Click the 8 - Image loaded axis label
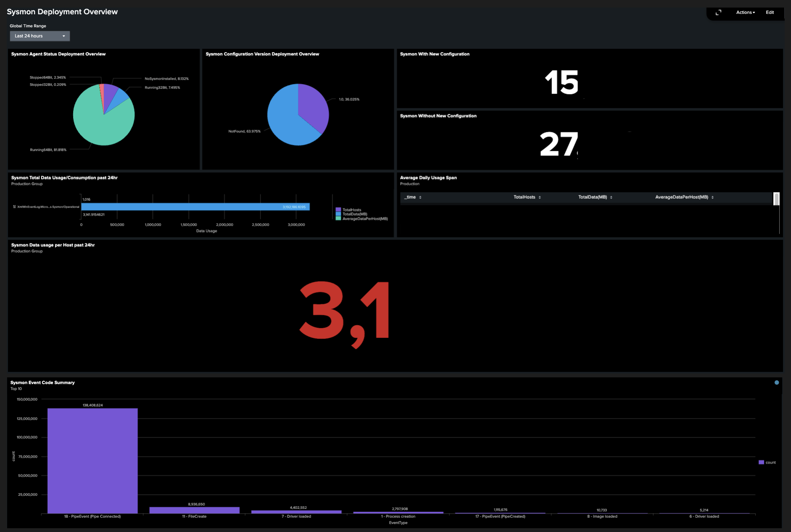 tap(602, 516)
